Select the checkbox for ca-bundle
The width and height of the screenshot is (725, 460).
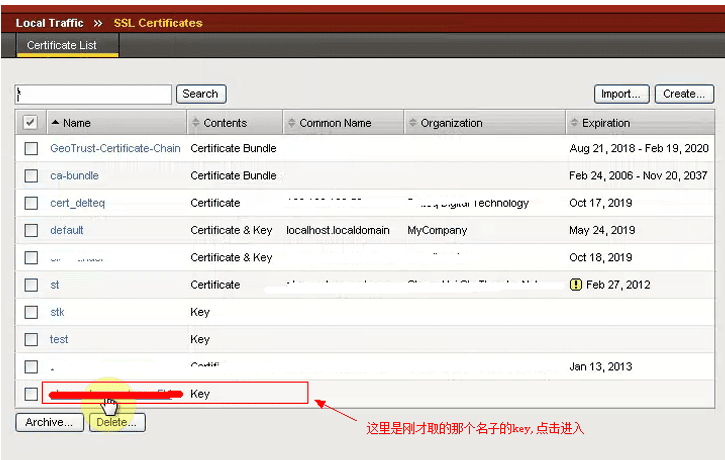[x=31, y=176]
